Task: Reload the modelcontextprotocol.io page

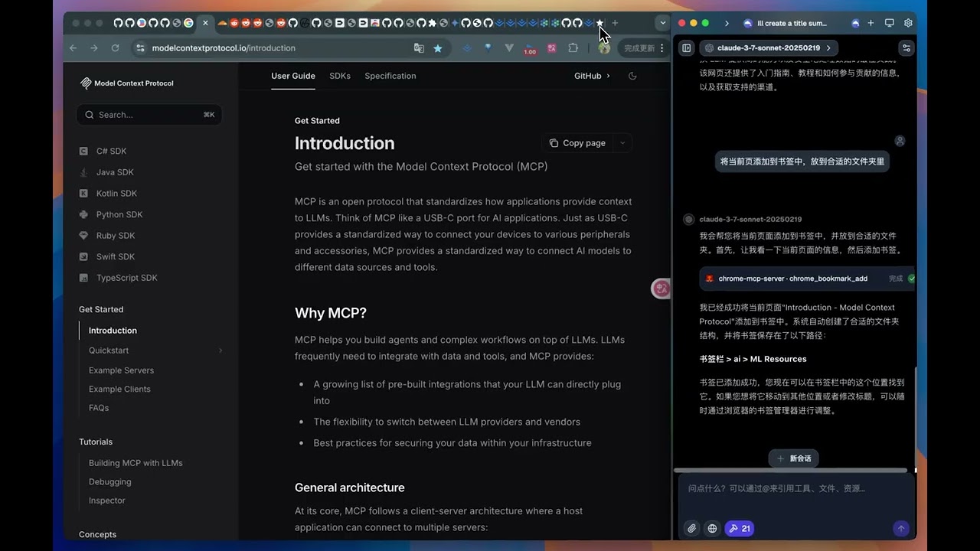Action: tap(115, 47)
